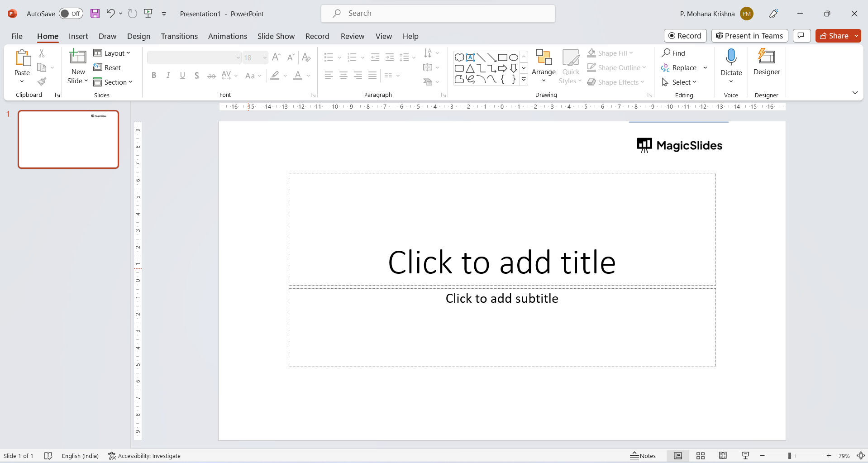Toggle the AutoSave switch

pos(71,14)
